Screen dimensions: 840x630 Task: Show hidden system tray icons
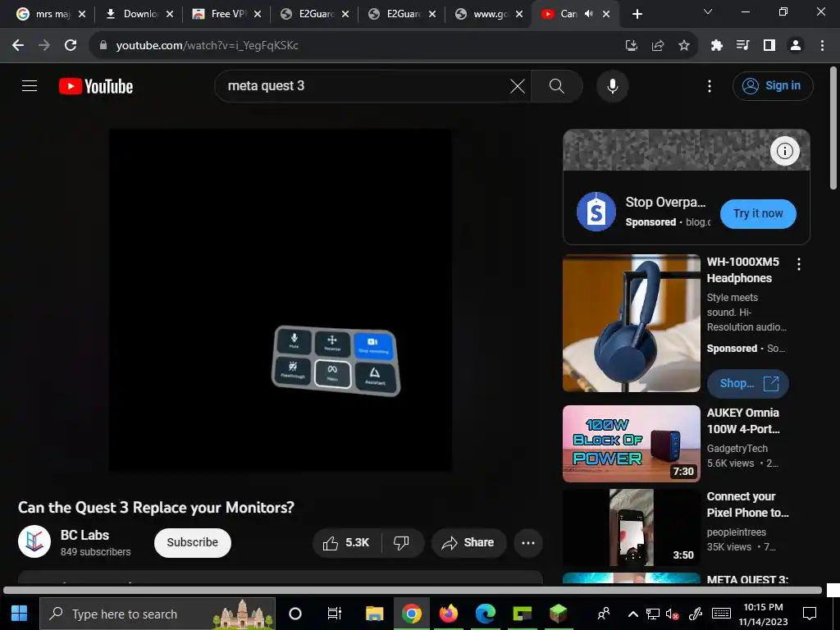pos(632,614)
